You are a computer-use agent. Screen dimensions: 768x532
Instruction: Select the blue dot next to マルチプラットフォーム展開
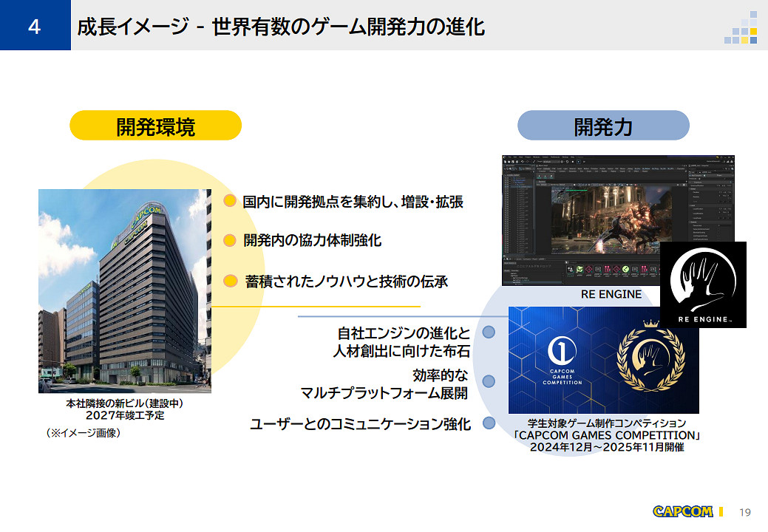click(x=488, y=381)
